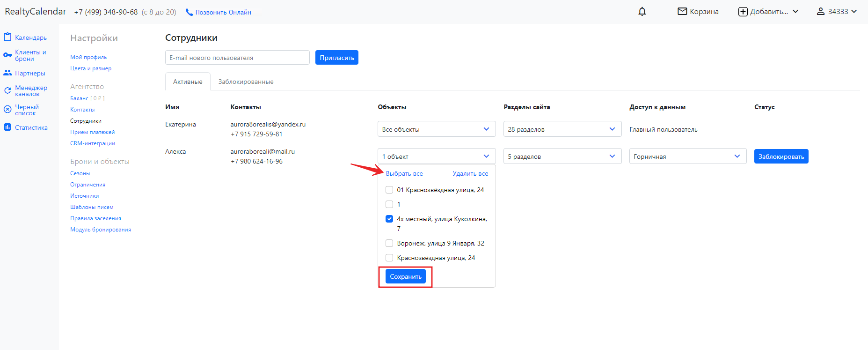Open the Ограничения link

[x=88, y=185]
